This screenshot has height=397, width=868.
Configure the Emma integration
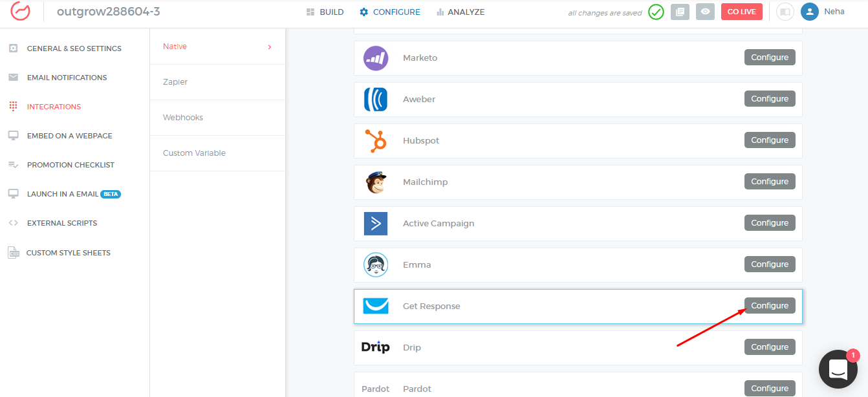click(770, 264)
